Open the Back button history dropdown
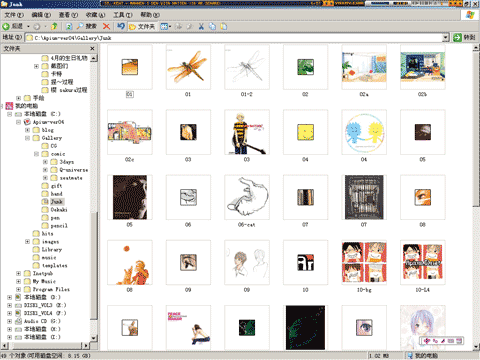The image size is (480, 360). click(28, 26)
